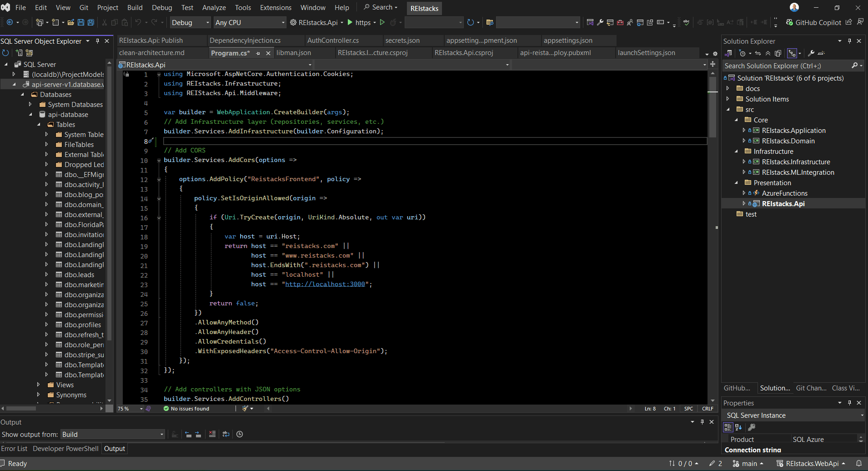This screenshot has width=868, height=471.
Task: Click the main branch name in status bar
Action: coord(748,463)
